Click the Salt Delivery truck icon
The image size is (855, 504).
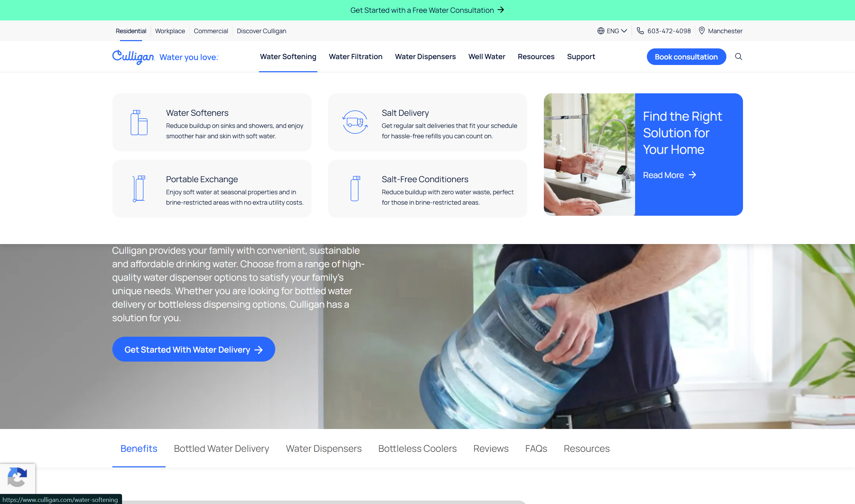coord(355,122)
